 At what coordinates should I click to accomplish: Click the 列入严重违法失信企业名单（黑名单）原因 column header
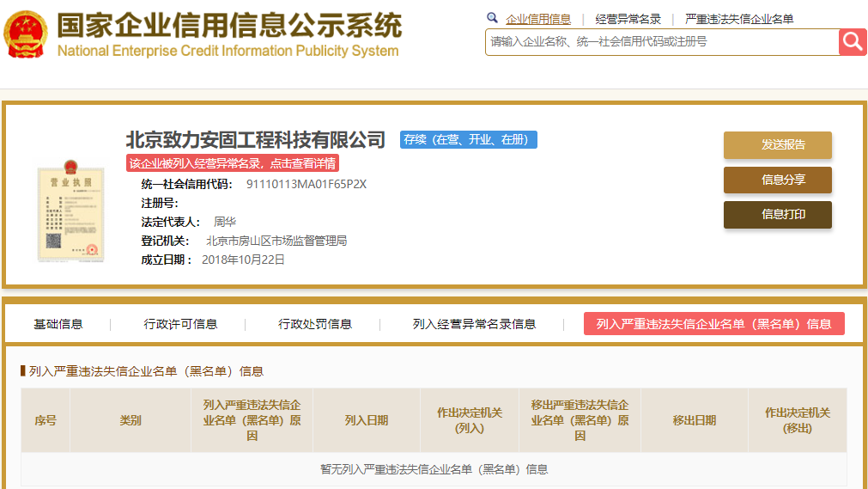click(252, 420)
